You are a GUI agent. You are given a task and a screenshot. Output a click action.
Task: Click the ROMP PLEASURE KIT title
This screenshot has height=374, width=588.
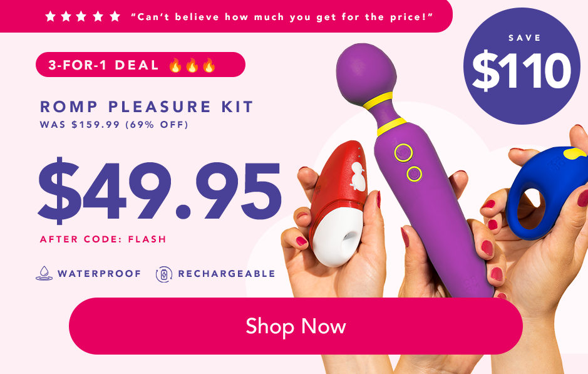147,106
